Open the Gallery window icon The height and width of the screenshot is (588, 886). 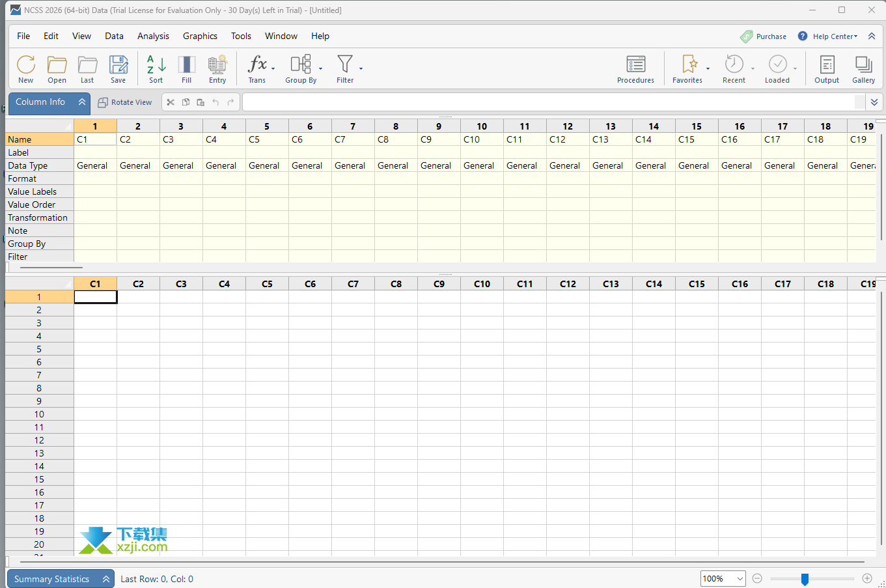pyautogui.click(x=863, y=68)
